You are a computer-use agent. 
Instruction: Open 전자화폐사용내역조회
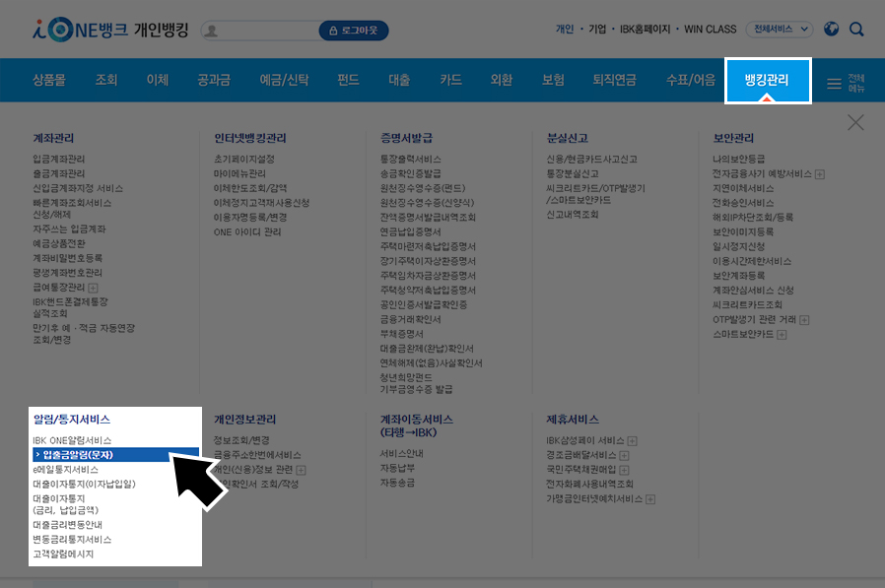[x=589, y=485]
